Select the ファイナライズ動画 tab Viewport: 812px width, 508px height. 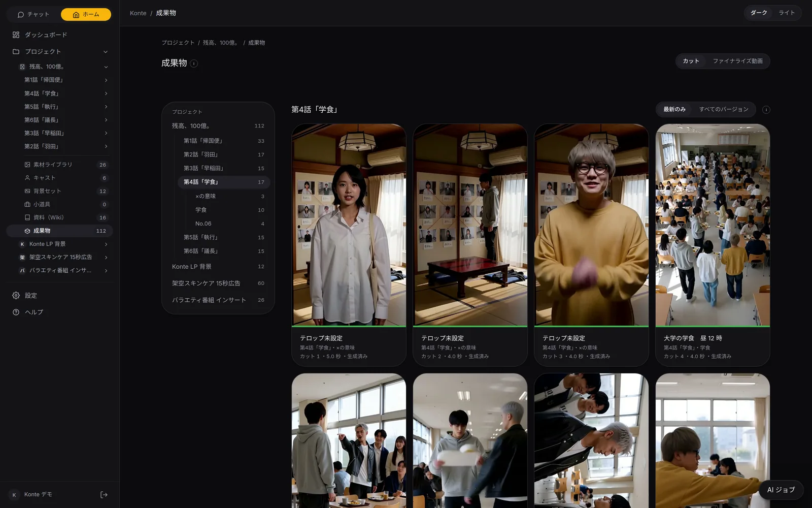click(737, 61)
